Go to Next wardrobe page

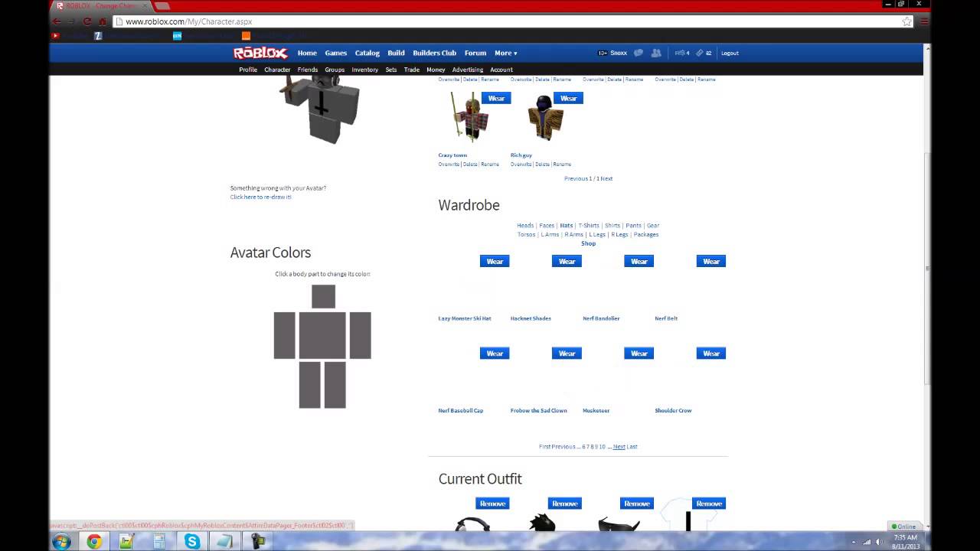(x=619, y=446)
